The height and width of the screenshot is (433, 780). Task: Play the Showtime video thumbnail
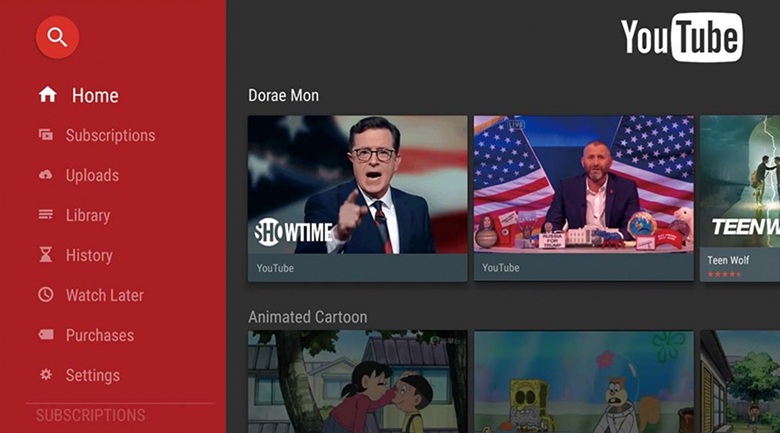(x=358, y=185)
